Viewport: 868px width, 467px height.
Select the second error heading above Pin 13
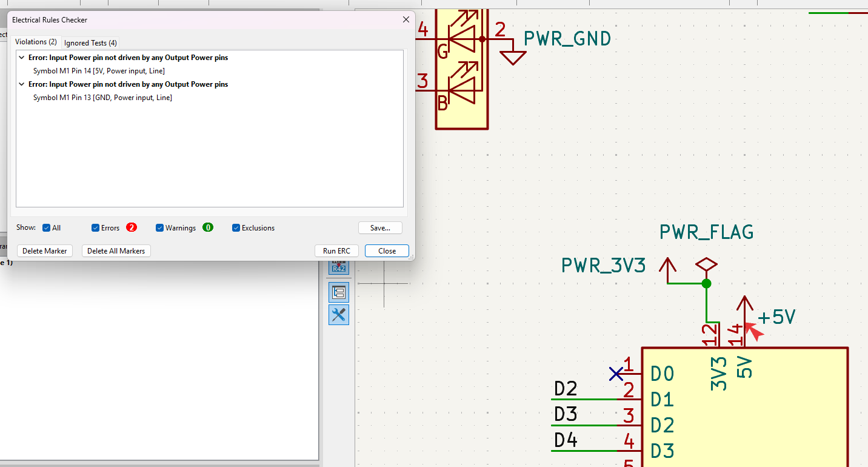(128, 84)
